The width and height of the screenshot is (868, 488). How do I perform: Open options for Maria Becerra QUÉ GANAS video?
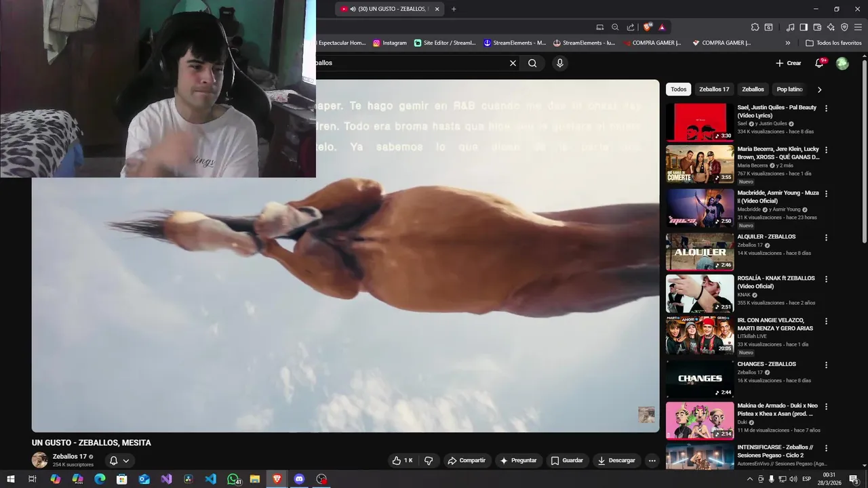tap(826, 150)
